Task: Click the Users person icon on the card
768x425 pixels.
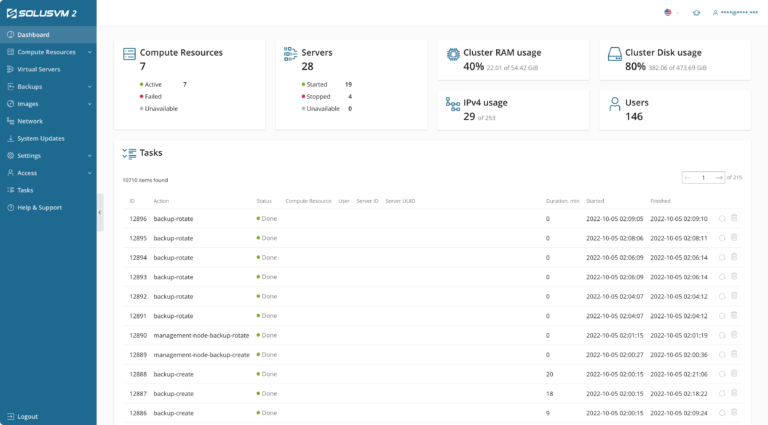Action: 615,104
